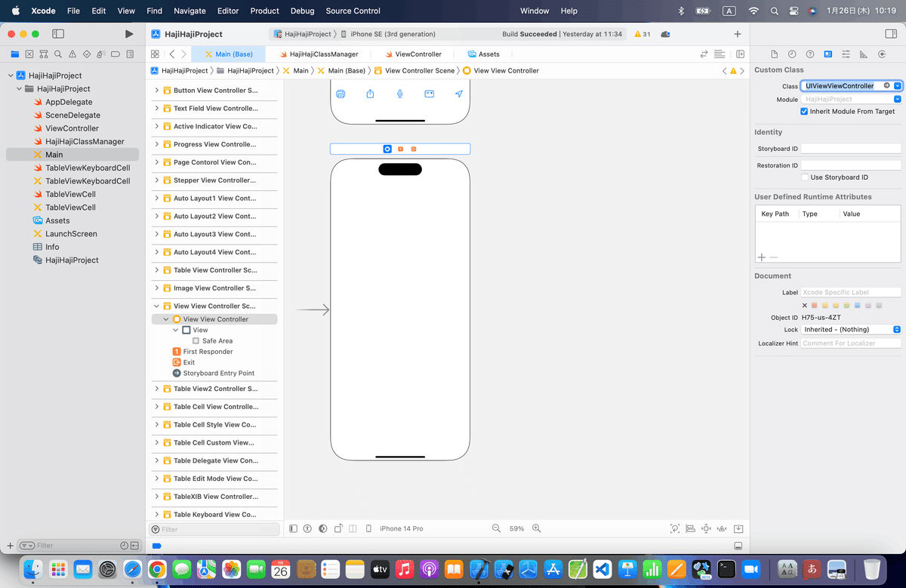Screen dimensions: 906x588
Task: Open Resolve Auto Layout Issues menu
Action: [722, 528]
